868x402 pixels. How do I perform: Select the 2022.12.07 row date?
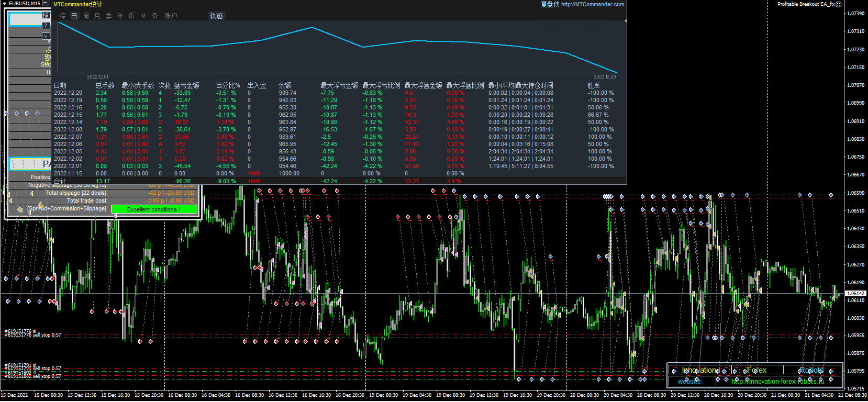coord(68,137)
